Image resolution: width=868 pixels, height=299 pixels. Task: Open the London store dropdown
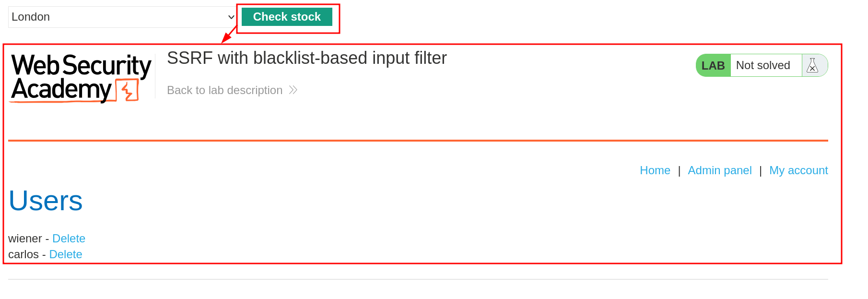(x=120, y=17)
